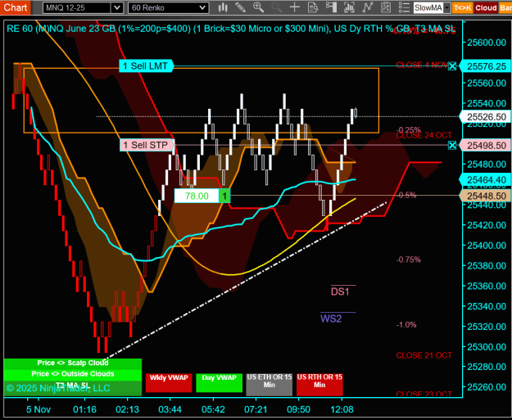Image resolution: width=512 pixels, height=420 pixels.
Task: Click the Wkly VWAP status box
Action: (169, 383)
